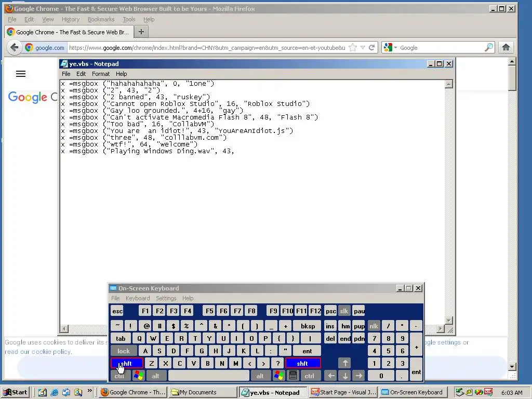Viewport: 532px width, 399px height.
Task: Open the hamburger menu on the Google Chrome page
Action: (21, 74)
